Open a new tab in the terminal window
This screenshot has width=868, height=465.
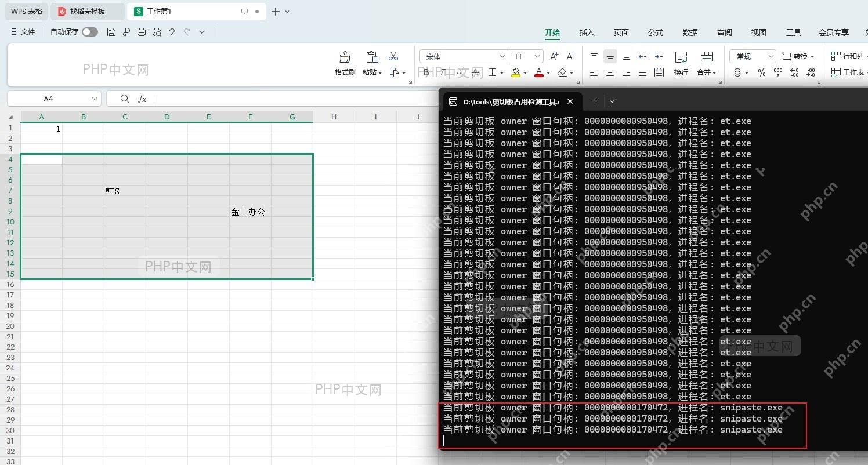(595, 101)
